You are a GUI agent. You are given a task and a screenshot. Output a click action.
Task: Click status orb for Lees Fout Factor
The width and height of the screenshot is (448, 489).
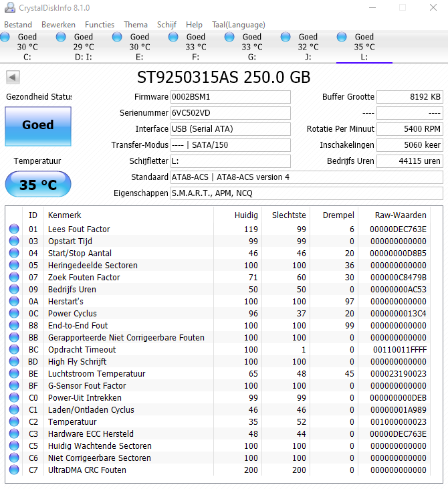(14, 229)
